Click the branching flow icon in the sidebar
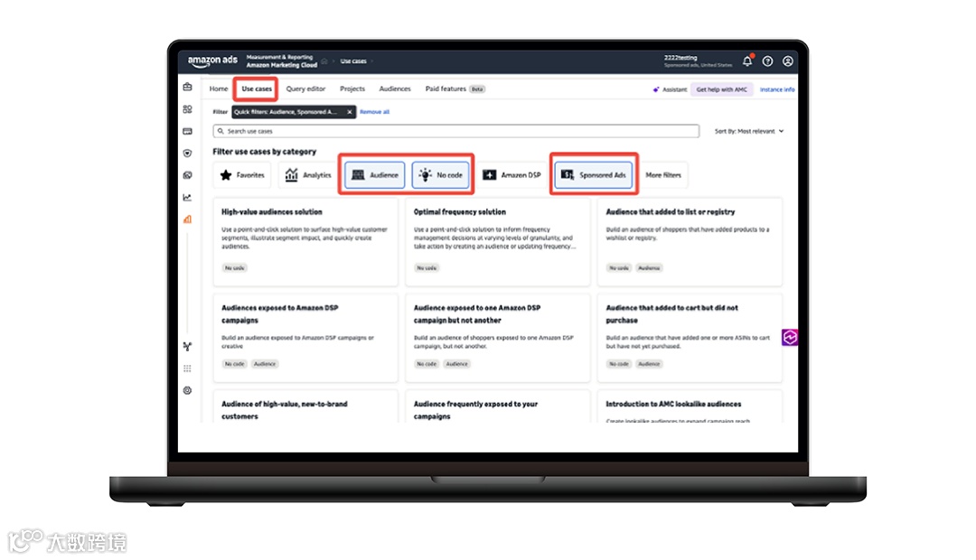This screenshot has height=560, width=976. pos(187,347)
